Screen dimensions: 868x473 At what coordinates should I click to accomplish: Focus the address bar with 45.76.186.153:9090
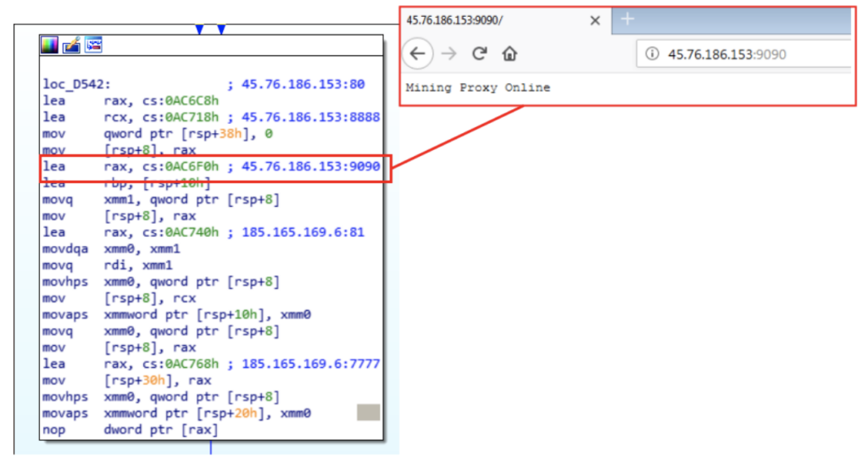coord(743,53)
